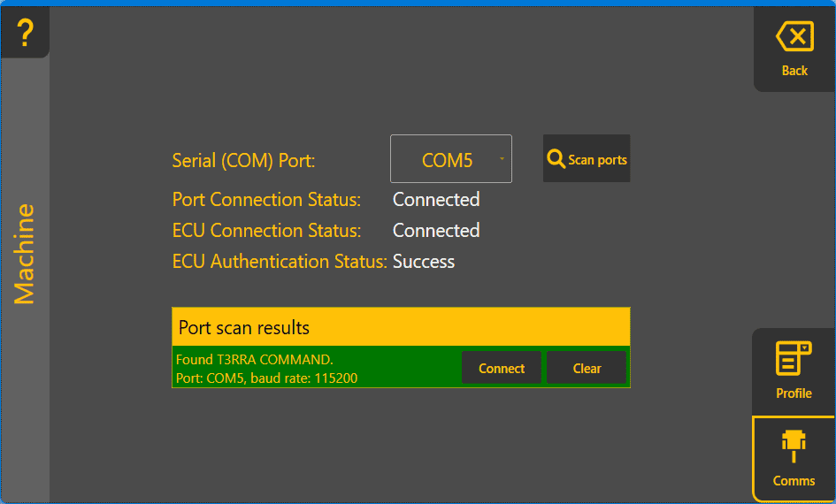Click the Back arrow icon
836x504 pixels.
click(794, 37)
